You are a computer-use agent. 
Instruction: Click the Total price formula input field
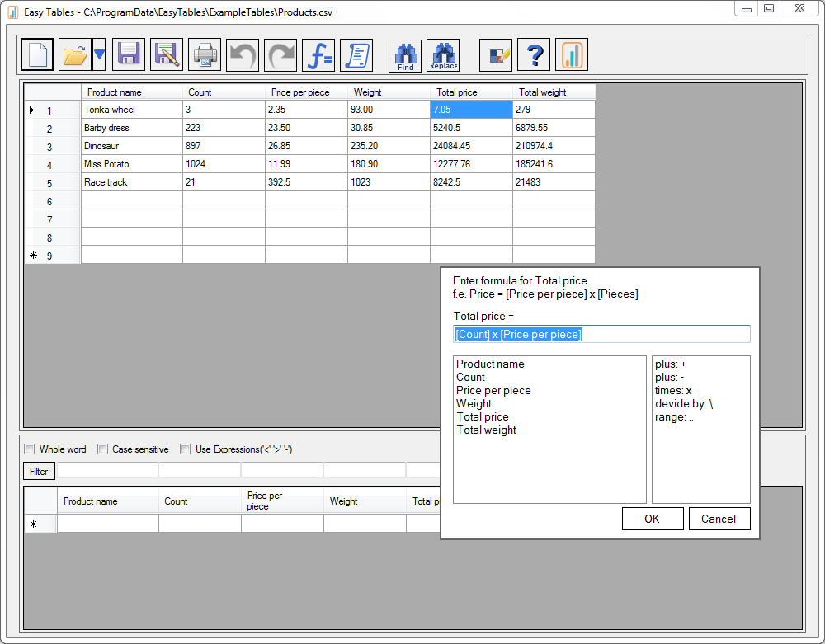tap(601, 334)
